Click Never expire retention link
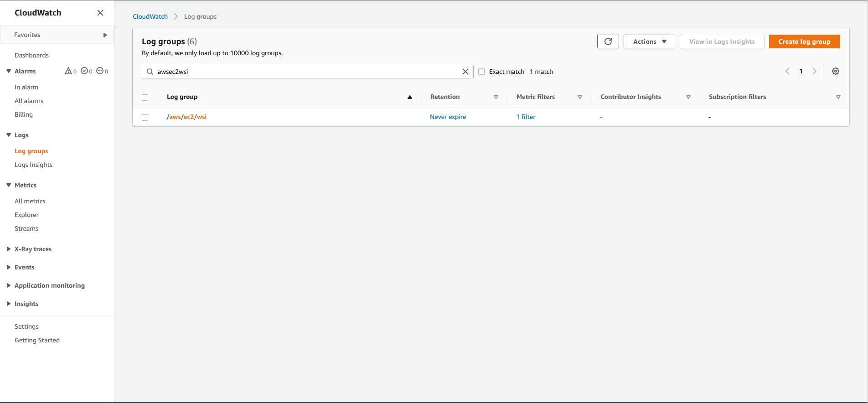868x403 pixels. click(x=448, y=117)
